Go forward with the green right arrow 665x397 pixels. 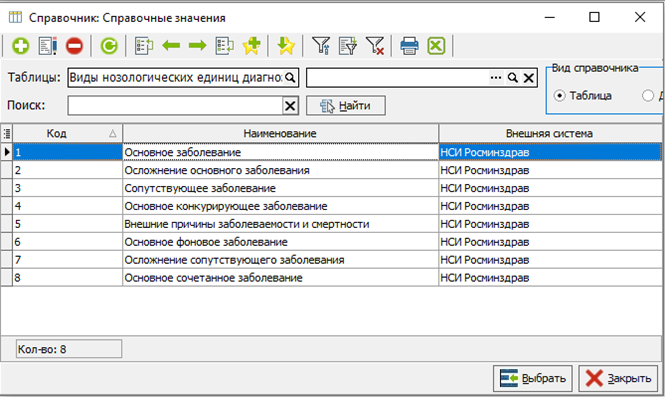(x=198, y=46)
